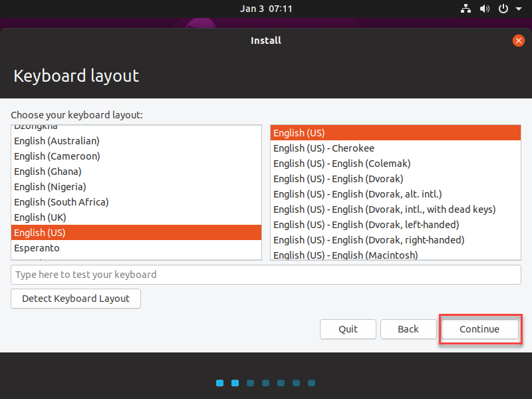532x399 pixels.
Task: Choose English (US) - English (Dvorak) variant
Action: [x=396, y=179]
